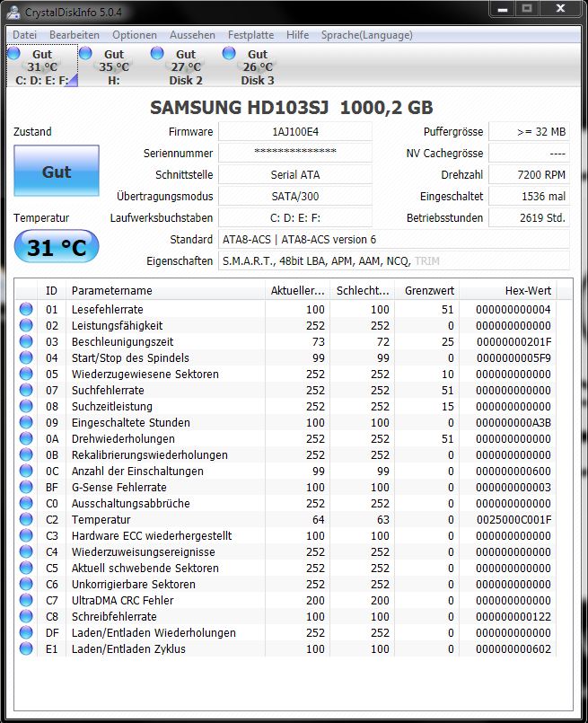Click status orb of G-Sense Fehlerrate

pyautogui.click(x=26, y=487)
